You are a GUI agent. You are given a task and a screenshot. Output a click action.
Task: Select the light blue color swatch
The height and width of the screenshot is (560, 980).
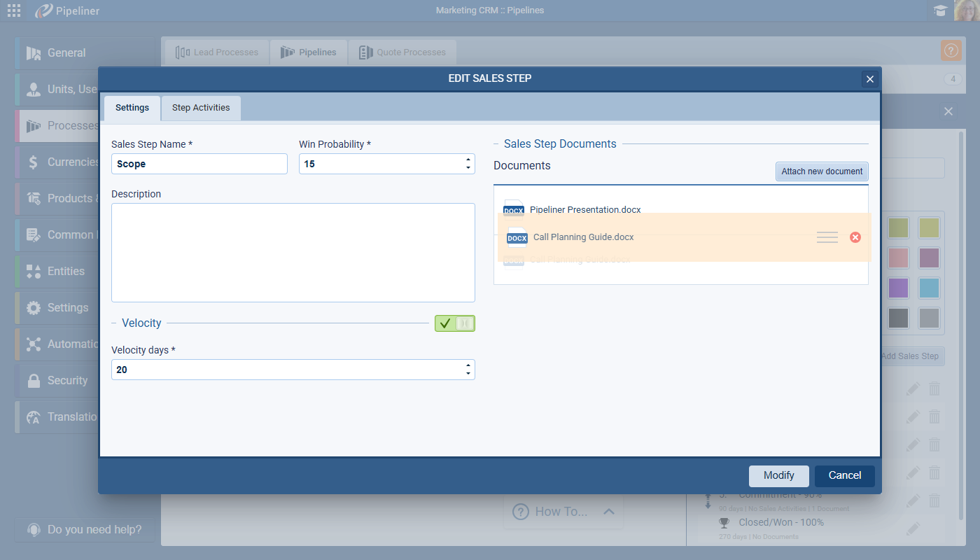tap(929, 288)
